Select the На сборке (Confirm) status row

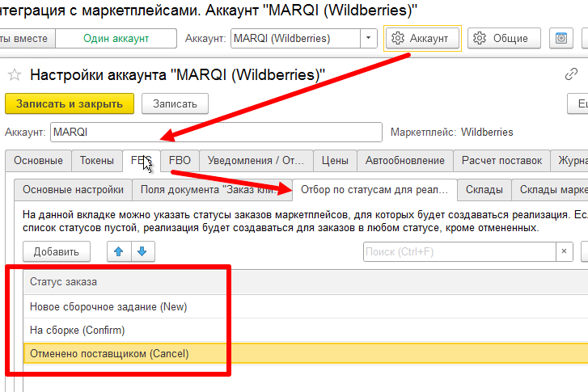click(x=78, y=330)
